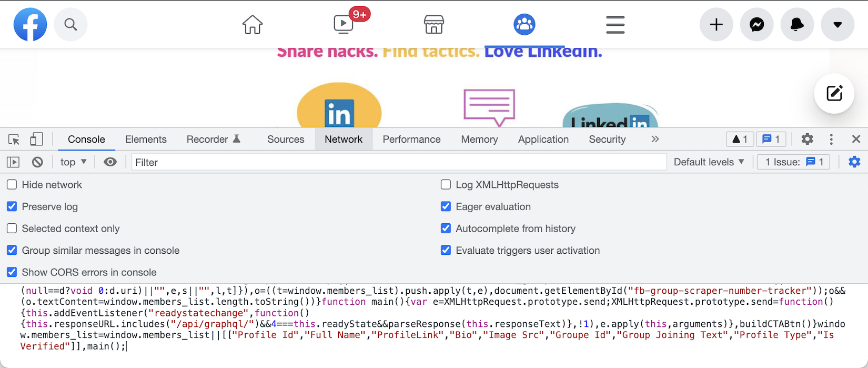Toggle console settings blue gear

tap(854, 162)
